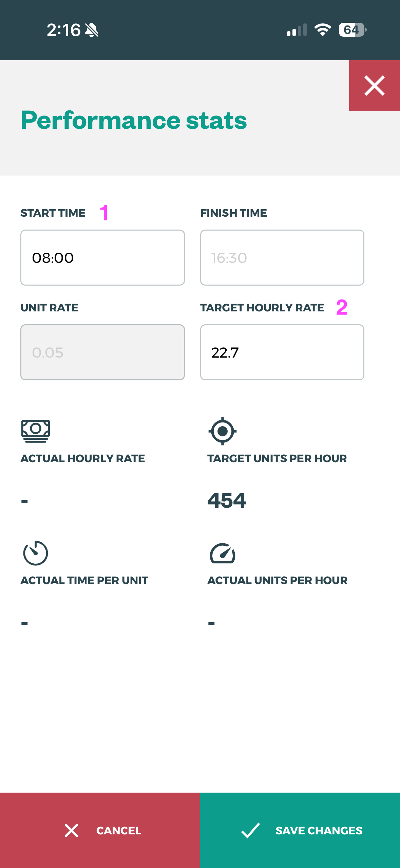Tap the disabled Unit Rate field
Viewport: 400px width, 868px height.
[102, 352]
